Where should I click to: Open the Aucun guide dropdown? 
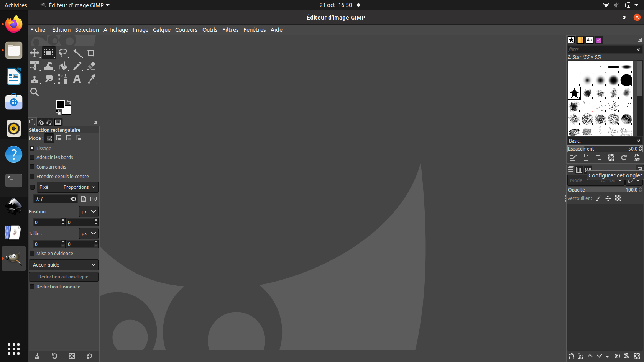64,265
